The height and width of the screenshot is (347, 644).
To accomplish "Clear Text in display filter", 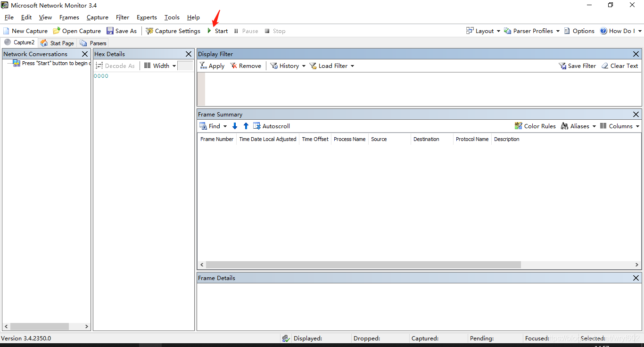I will pyautogui.click(x=620, y=66).
